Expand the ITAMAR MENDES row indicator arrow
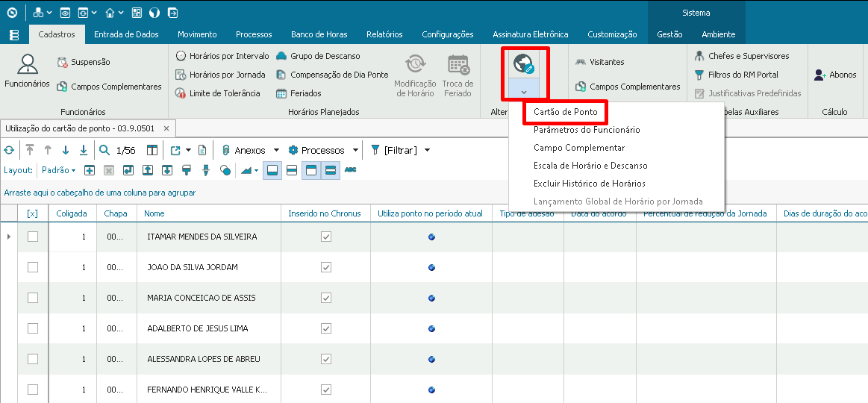 8,237
